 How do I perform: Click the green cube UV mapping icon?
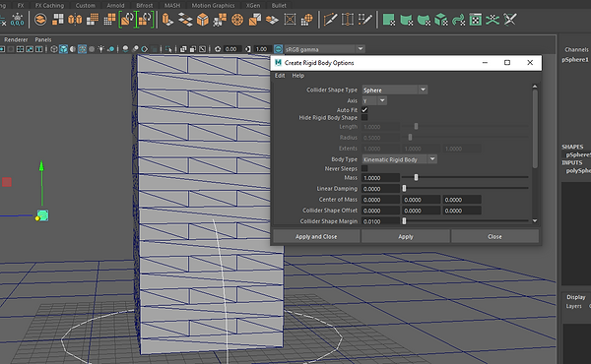(x=440, y=20)
